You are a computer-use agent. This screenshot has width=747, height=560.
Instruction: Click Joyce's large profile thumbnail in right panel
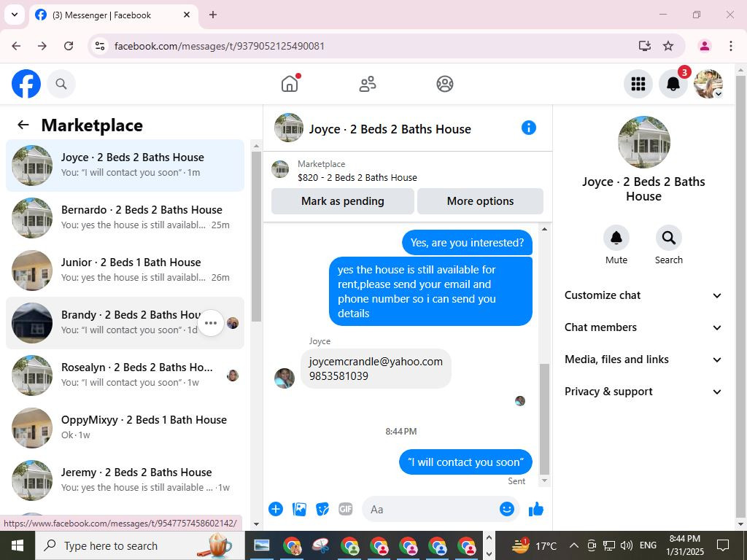coord(643,142)
